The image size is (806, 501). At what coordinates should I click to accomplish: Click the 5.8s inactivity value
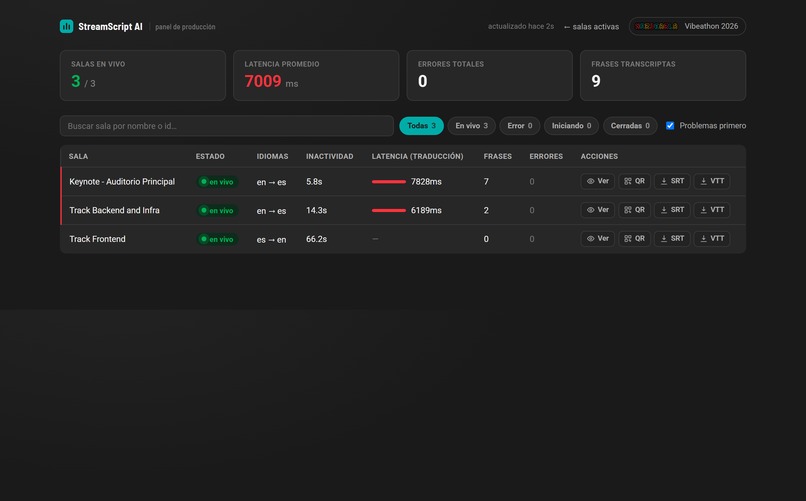point(314,181)
